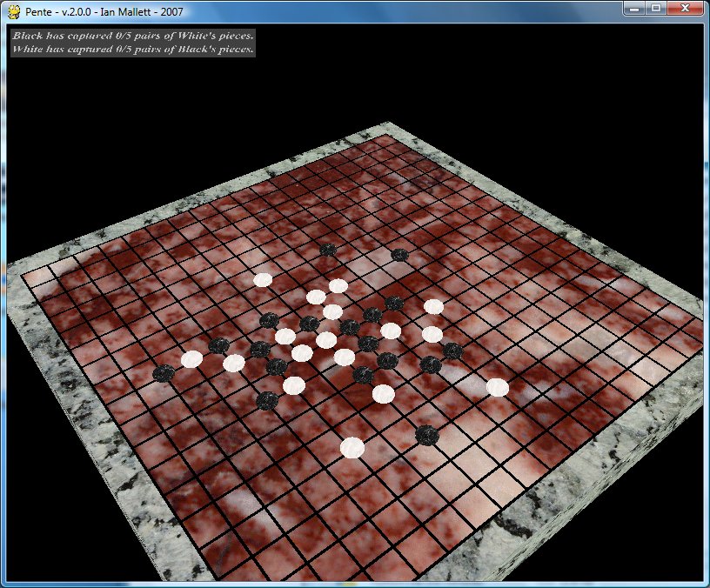This screenshot has height=588, width=710.
Task: Click the rightmost white stone on the board
Action: coord(497,387)
